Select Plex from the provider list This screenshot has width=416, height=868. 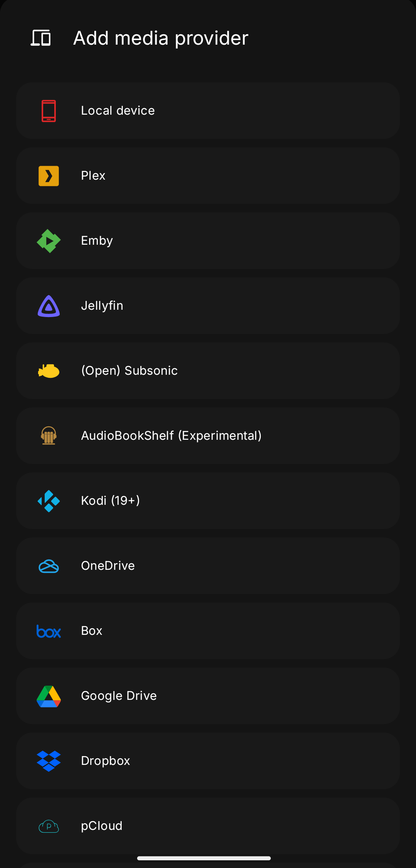click(x=208, y=176)
